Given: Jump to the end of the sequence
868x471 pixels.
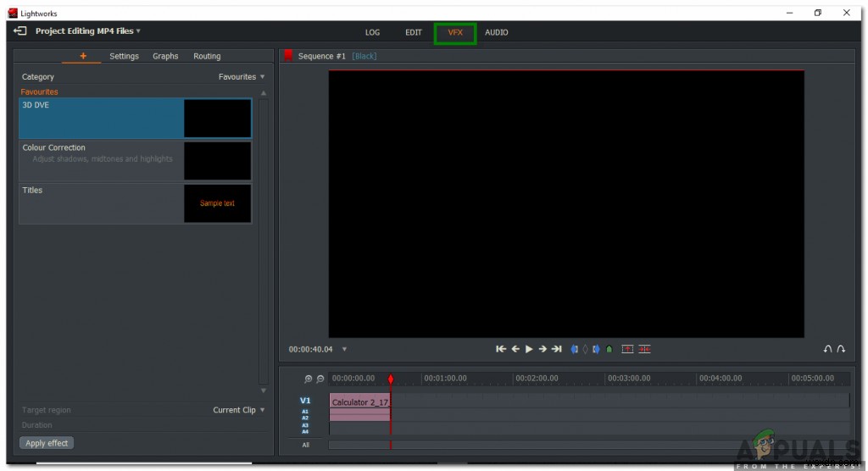Looking at the screenshot, I should pyautogui.click(x=557, y=349).
